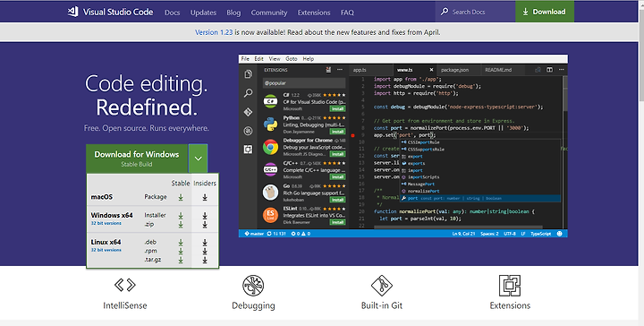Download macOS Package stable build
This screenshot has height=326, width=644.
click(x=181, y=197)
